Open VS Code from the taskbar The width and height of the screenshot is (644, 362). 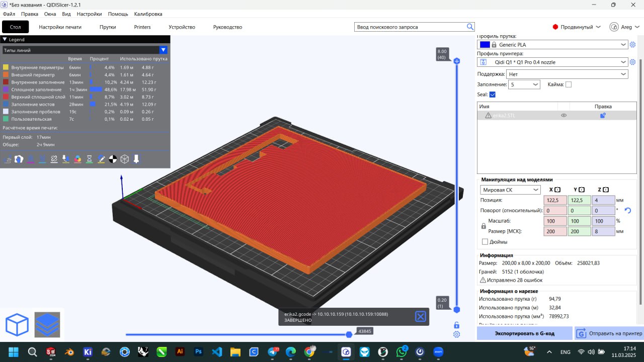217,351
